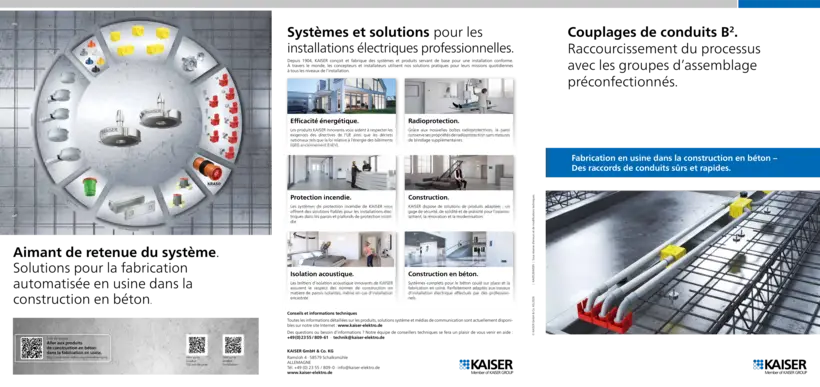Click the bold www.kaiser-elektro.de under the address
Image resolution: width=820 pixels, height=387 pixels.
coord(310,373)
